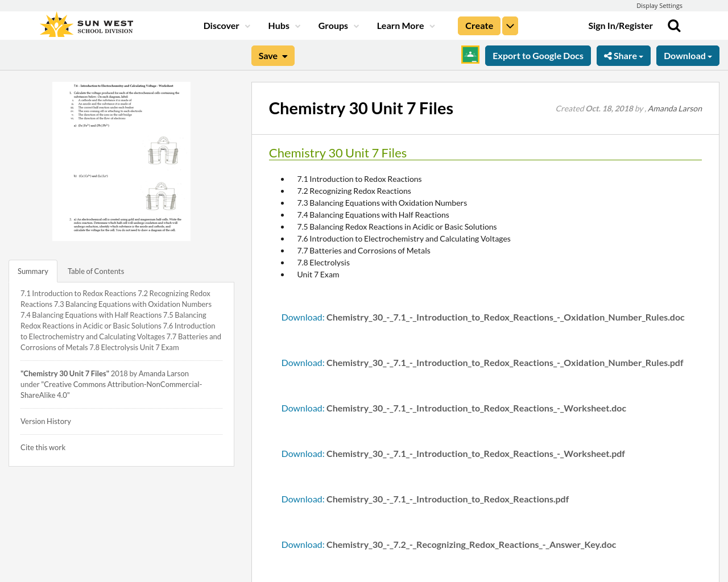
Task: Select '7.2 Recognizing Redox Reactions' list item
Action: pos(354,191)
